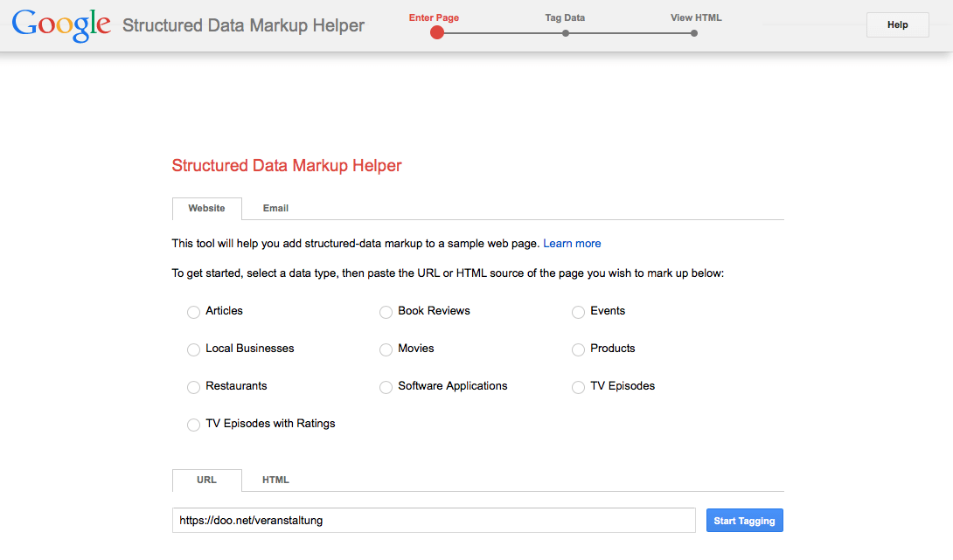Choose the Movies data type
Viewport: 953px width, 560px height.
[x=386, y=349]
